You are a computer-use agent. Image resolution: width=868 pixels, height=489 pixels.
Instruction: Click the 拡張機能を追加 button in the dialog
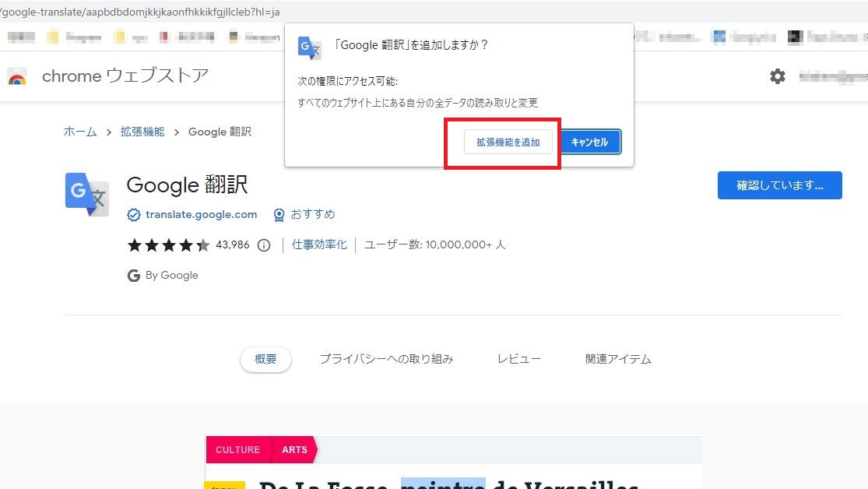tap(508, 142)
